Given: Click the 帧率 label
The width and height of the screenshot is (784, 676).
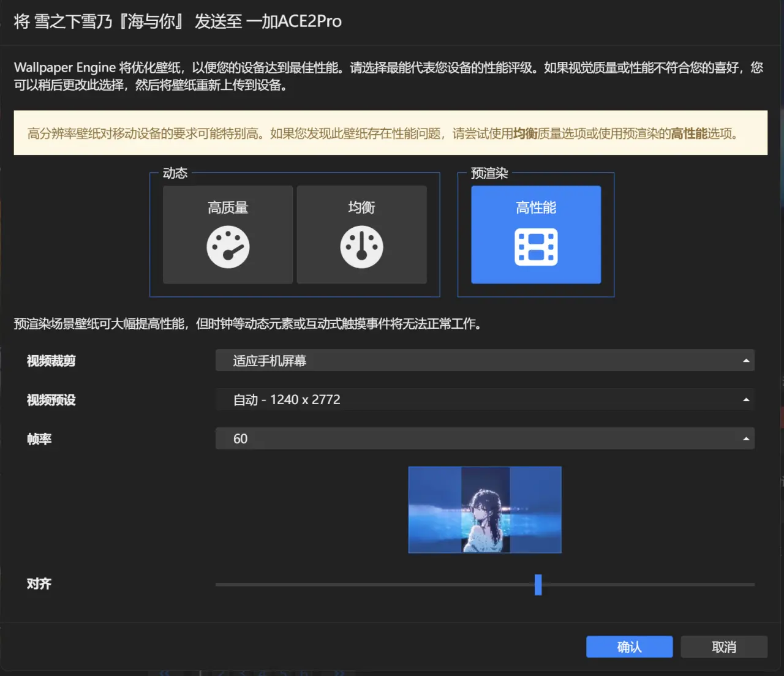Looking at the screenshot, I should (39, 439).
